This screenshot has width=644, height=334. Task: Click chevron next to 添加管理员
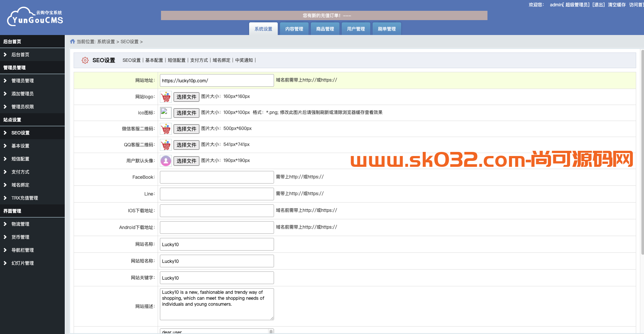(5, 93)
